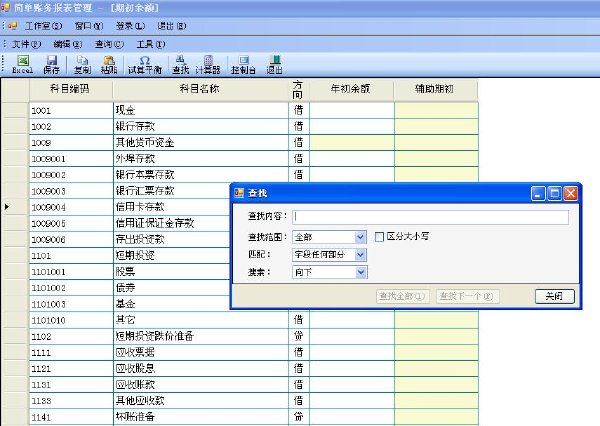The image size is (600, 426).
Task: Open the 查询(C) menu
Action: 109,44
